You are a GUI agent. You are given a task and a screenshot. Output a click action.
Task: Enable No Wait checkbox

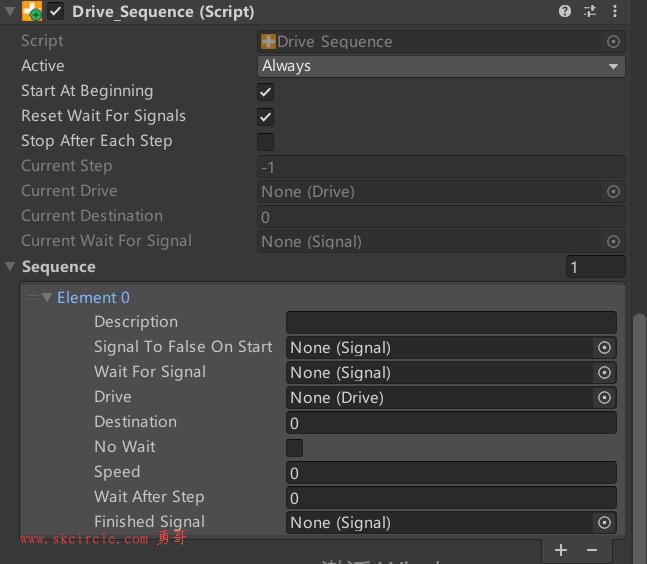294,448
